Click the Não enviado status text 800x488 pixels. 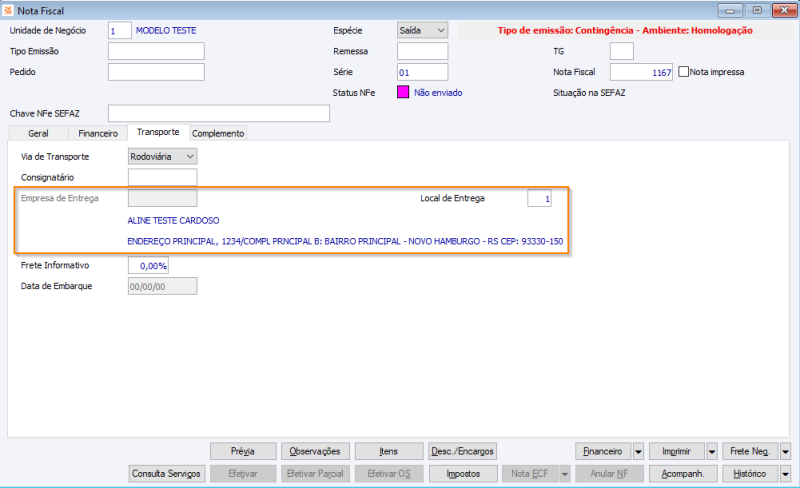coord(438,93)
